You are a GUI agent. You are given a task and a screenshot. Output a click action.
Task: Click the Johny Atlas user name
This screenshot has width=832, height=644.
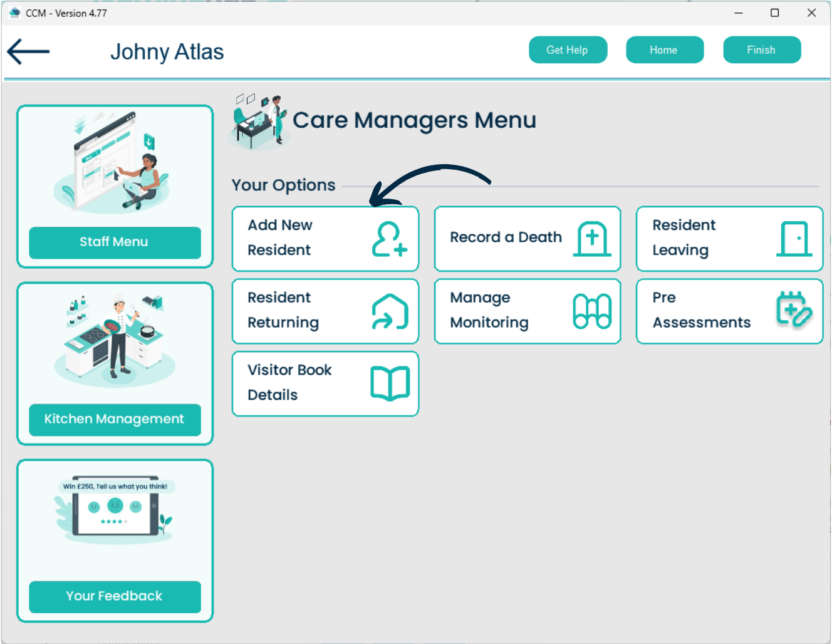point(167,52)
